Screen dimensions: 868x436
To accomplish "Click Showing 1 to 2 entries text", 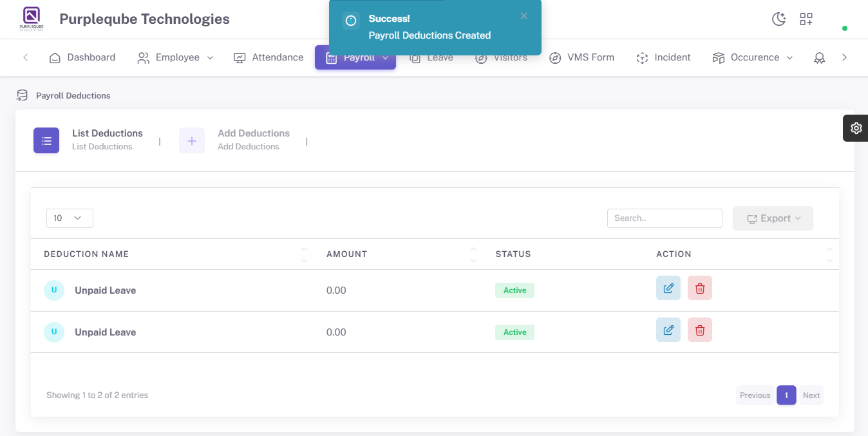I will (x=97, y=395).
